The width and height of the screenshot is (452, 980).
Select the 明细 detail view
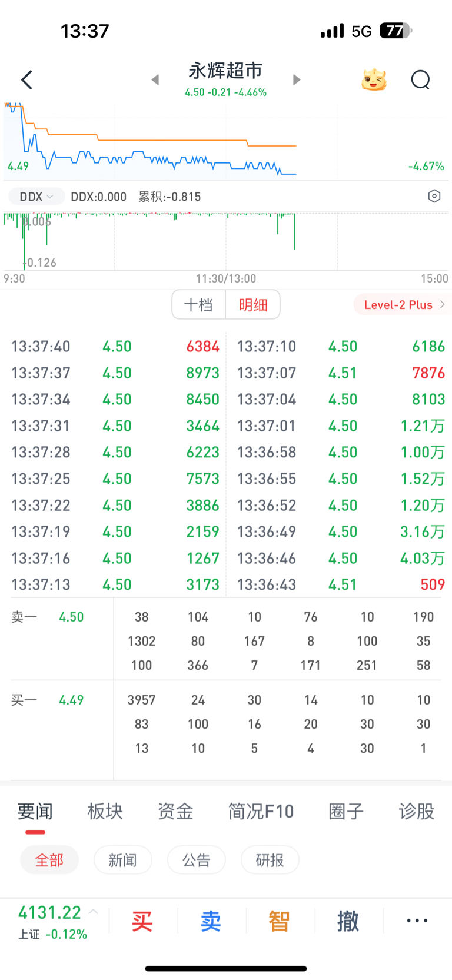[x=253, y=304]
